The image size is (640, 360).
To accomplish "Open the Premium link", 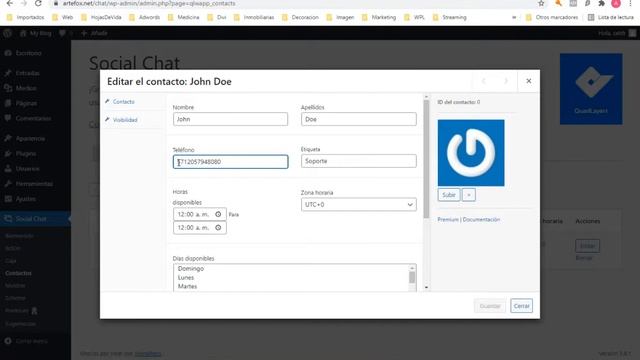I will coord(448,220).
